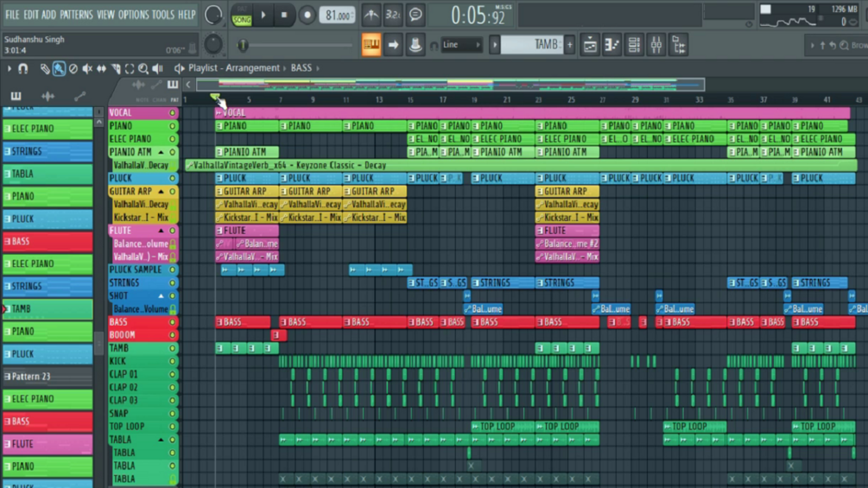Mute the PIANO track
This screenshot has height=488, width=868.
(x=172, y=126)
